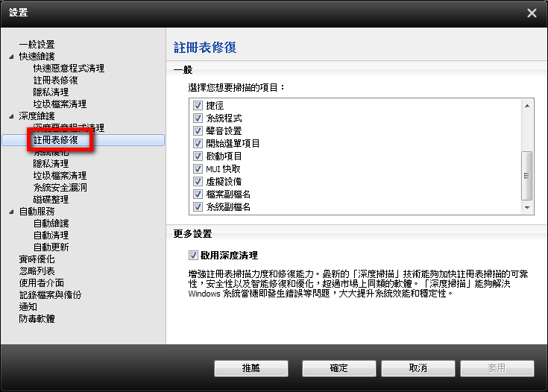The width and height of the screenshot is (548, 392).
Task: Go to 使用者介面 settings
Action: coord(41,283)
